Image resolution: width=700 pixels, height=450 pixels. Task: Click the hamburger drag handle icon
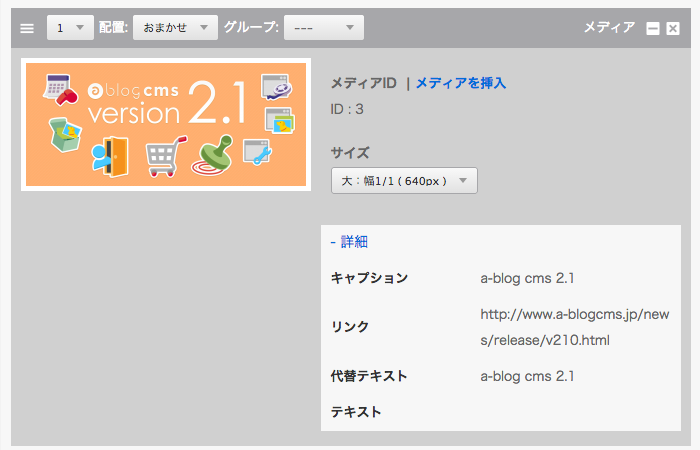pyautogui.click(x=27, y=28)
